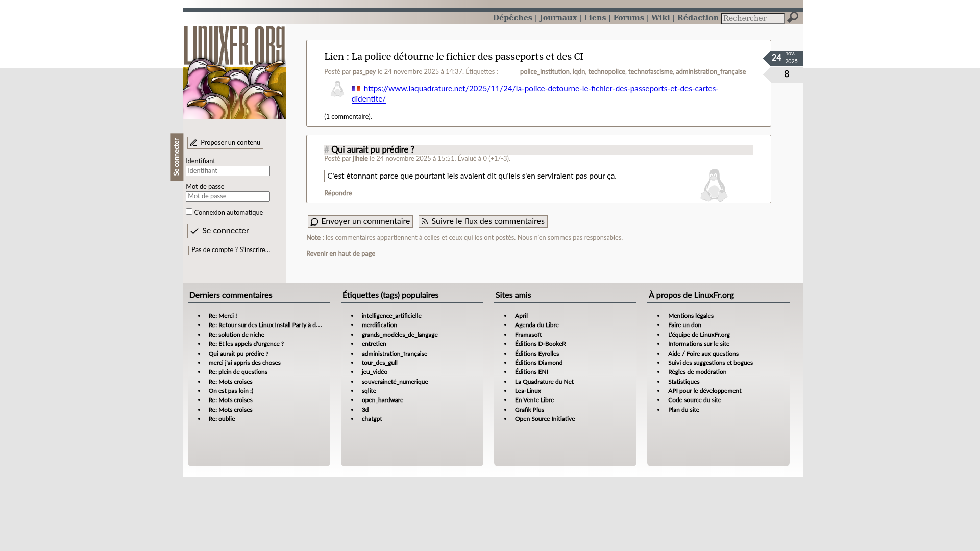Toggle the Connexion automatique checkbox
The width and height of the screenshot is (980, 551).
[x=189, y=212]
